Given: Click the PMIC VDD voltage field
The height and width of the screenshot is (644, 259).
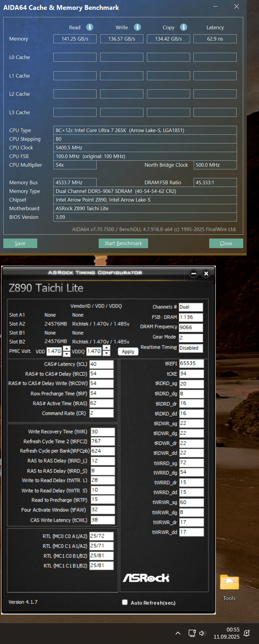Looking at the screenshot, I should (x=55, y=351).
